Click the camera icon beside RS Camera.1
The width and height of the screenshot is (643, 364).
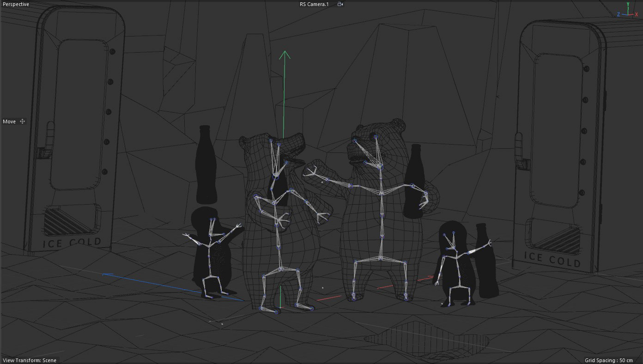pos(340,4)
